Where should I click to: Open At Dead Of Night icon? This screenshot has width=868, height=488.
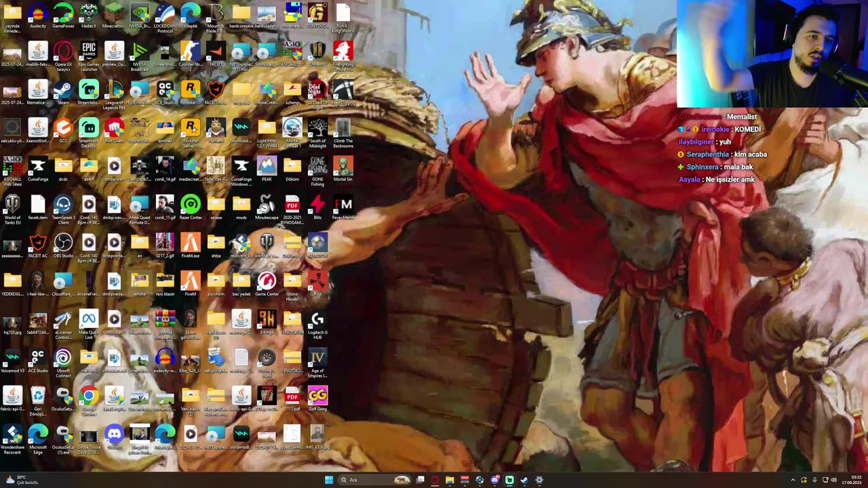point(317,94)
